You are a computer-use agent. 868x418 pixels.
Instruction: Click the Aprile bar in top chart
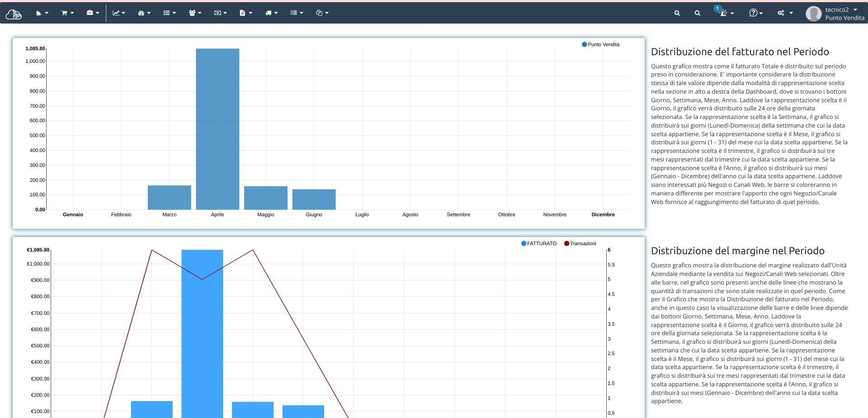(217, 129)
